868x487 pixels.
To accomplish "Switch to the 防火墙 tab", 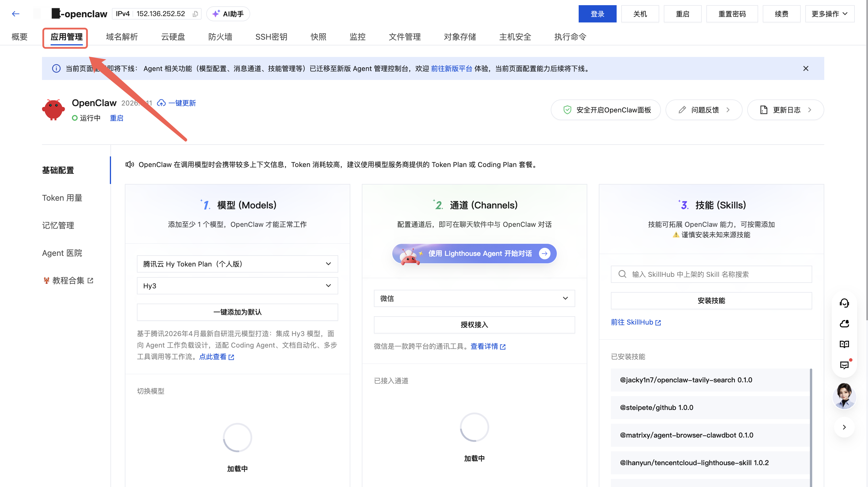I will pyautogui.click(x=220, y=37).
